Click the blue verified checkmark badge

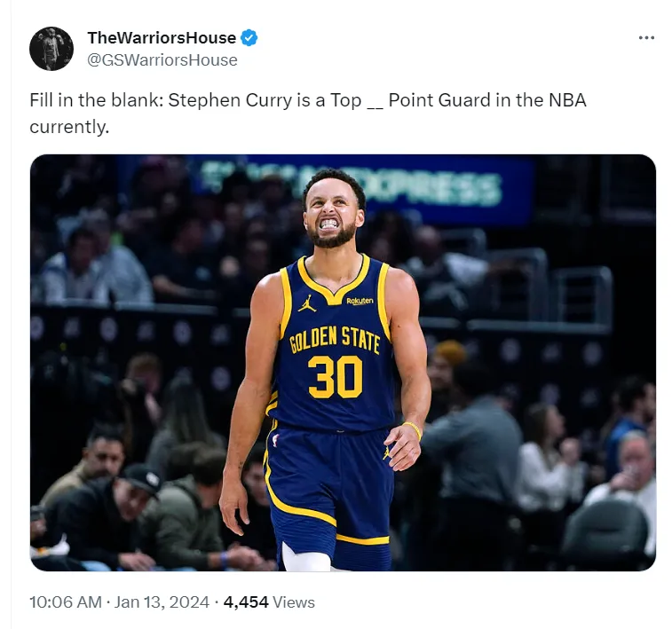pos(249,37)
